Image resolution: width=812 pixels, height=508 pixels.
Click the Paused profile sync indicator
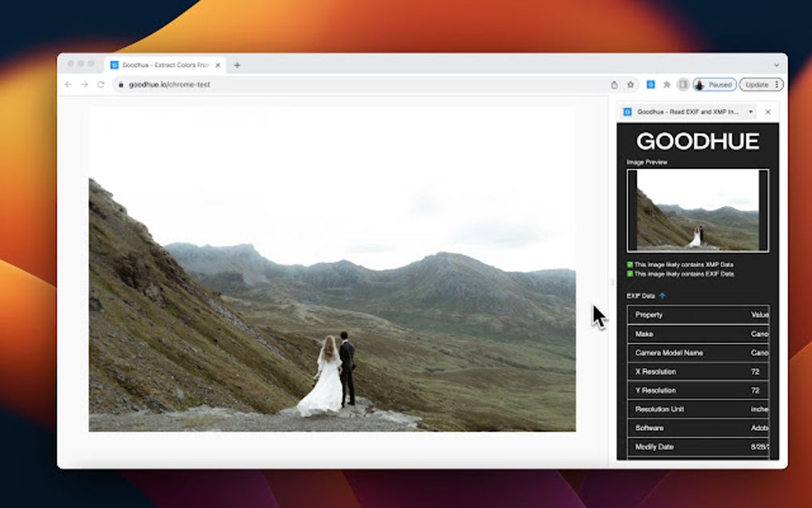pyautogui.click(x=712, y=84)
